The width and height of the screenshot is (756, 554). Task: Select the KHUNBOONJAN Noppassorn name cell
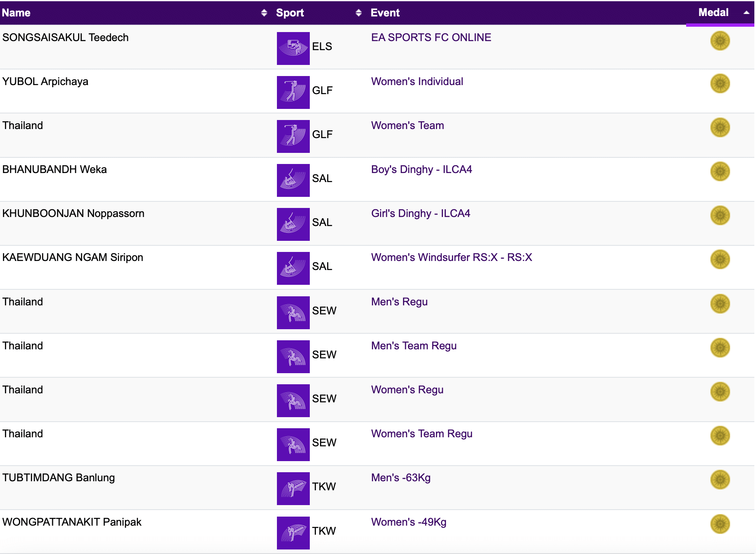73,213
